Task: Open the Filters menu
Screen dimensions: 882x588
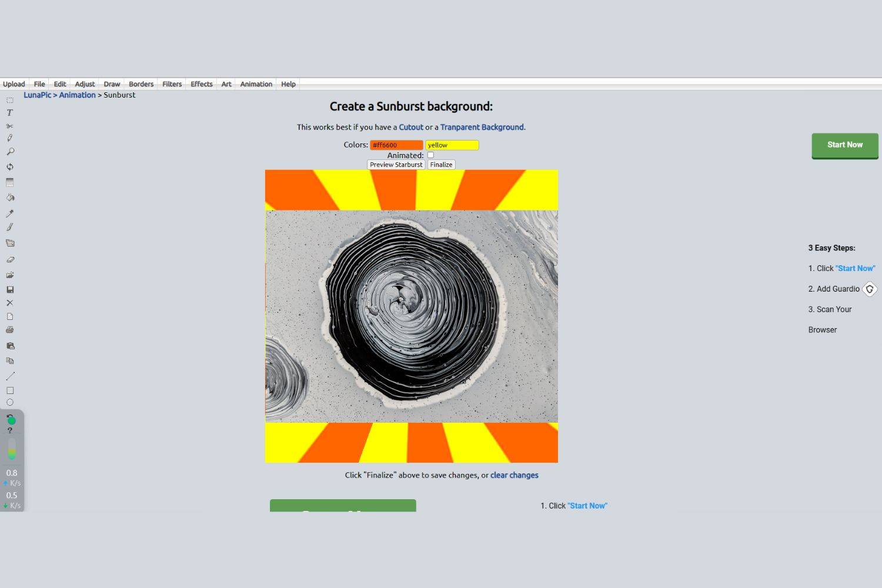Action: 172,84
